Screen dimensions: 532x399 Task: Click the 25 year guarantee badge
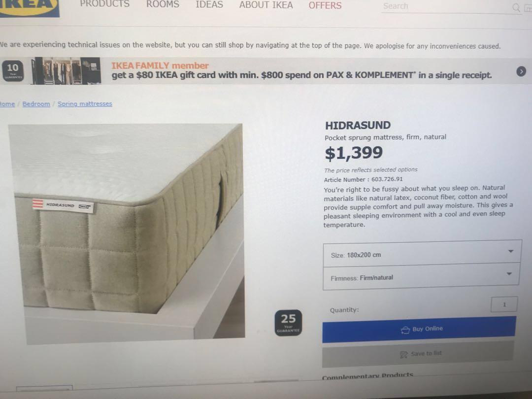[288, 323]
